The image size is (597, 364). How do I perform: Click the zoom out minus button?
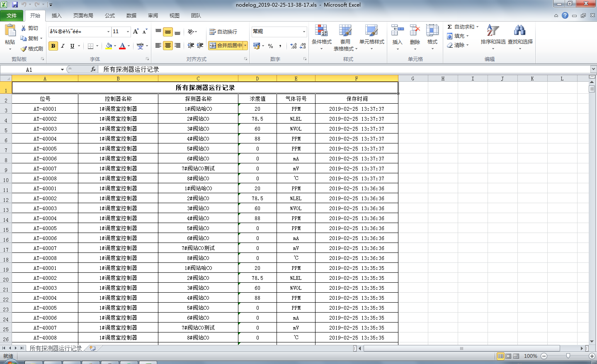[x=544, y=356]
